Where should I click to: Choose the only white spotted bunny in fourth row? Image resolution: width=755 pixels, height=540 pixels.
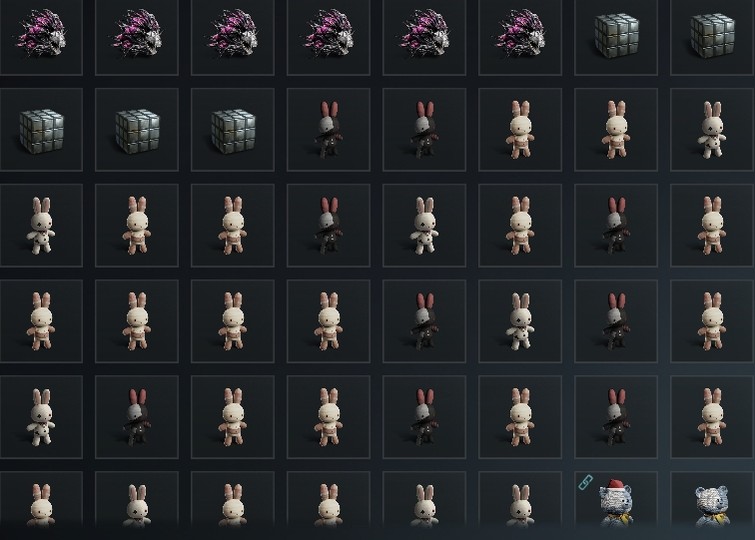[520, 321]
